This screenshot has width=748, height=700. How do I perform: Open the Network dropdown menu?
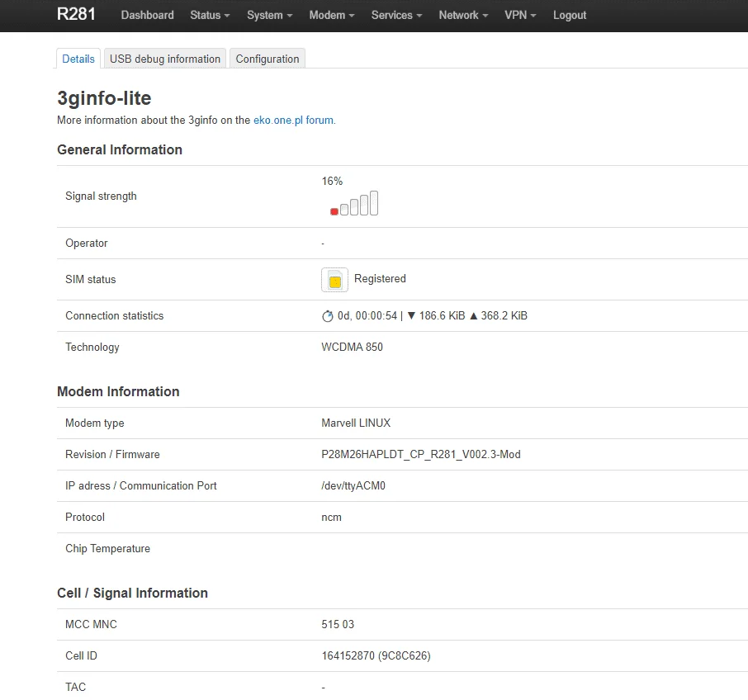click(463, 15)
